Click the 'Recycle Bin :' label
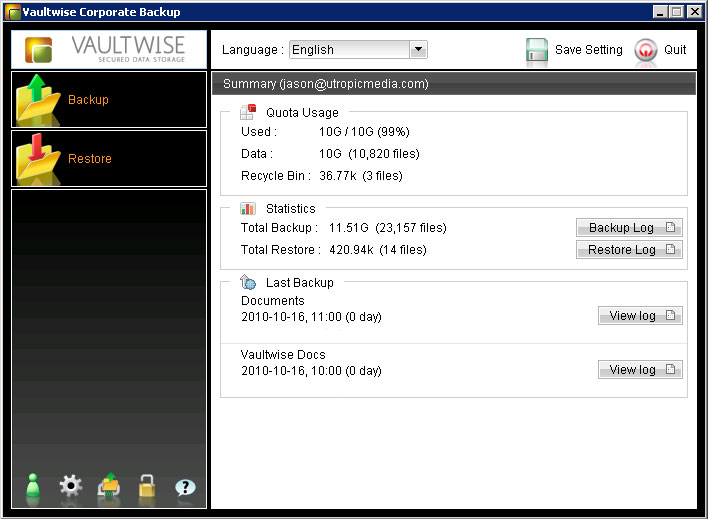 pos(276,176)
